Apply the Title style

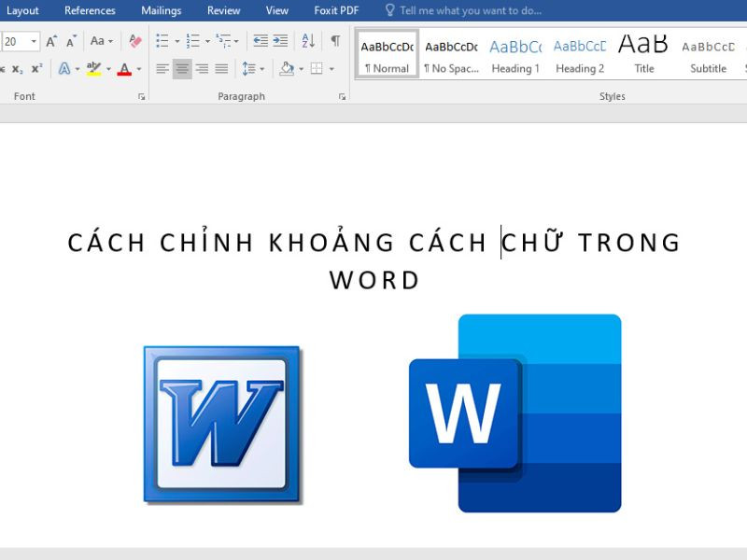(x=643, y=54)
